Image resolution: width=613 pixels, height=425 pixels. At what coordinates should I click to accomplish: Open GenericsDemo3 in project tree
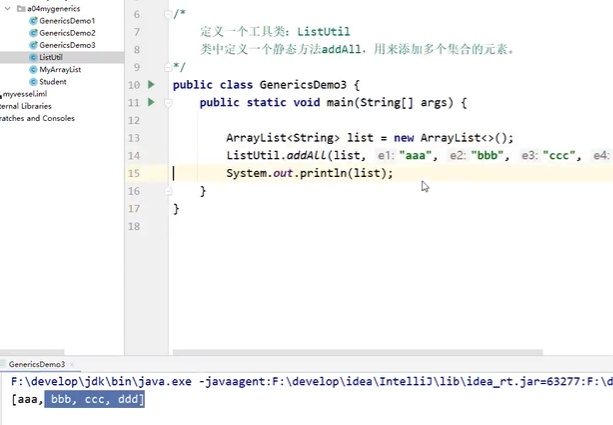(x=67, y=45)
